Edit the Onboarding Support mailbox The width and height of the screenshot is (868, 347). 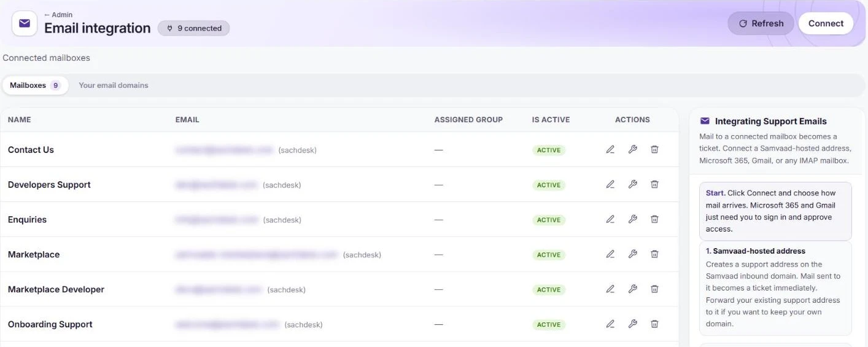tap(610, 324)
